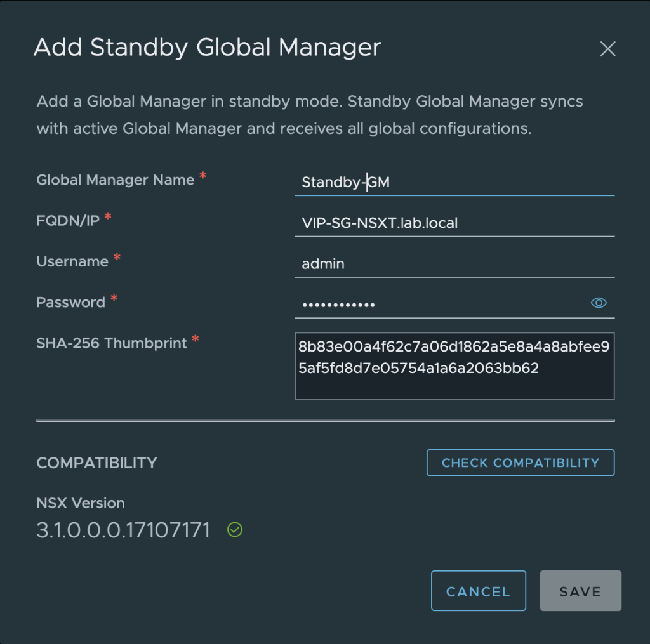
Task: Click the Check Compatibility button
Action: tap(521, 463)
